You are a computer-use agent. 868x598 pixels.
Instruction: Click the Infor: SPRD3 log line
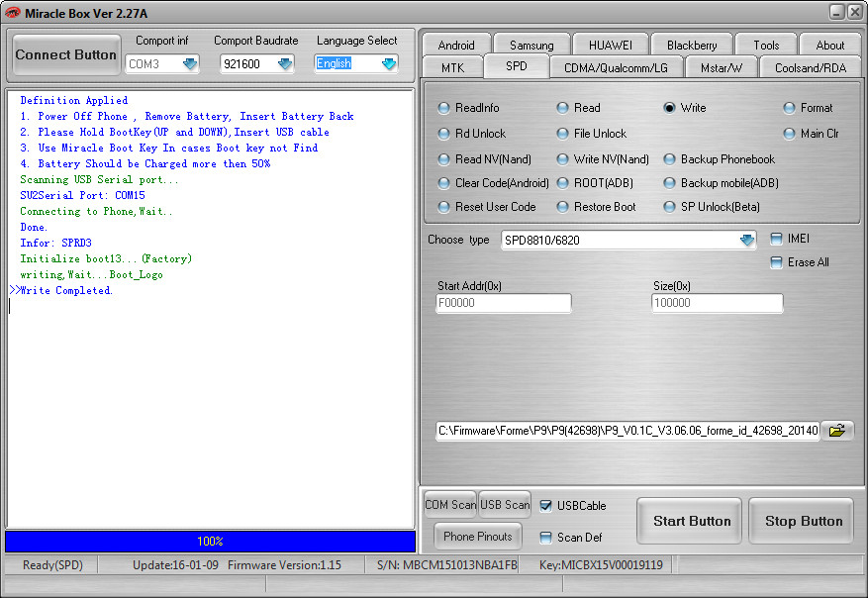[55, 243]
